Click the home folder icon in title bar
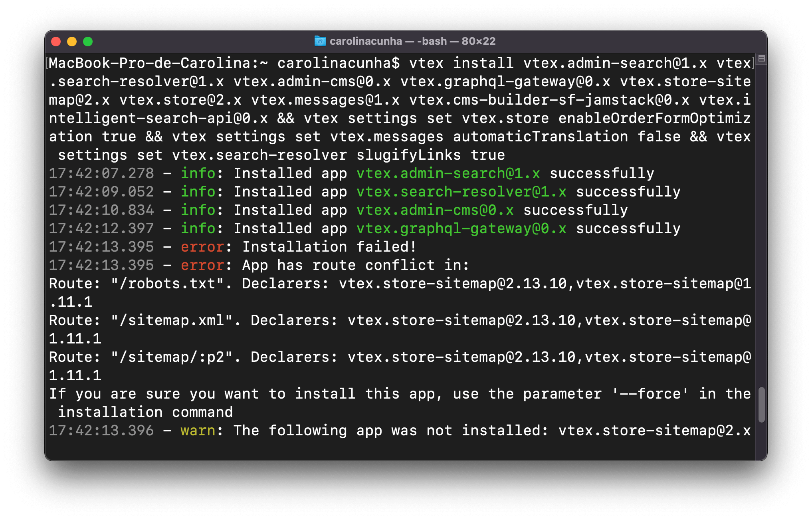 320,41
